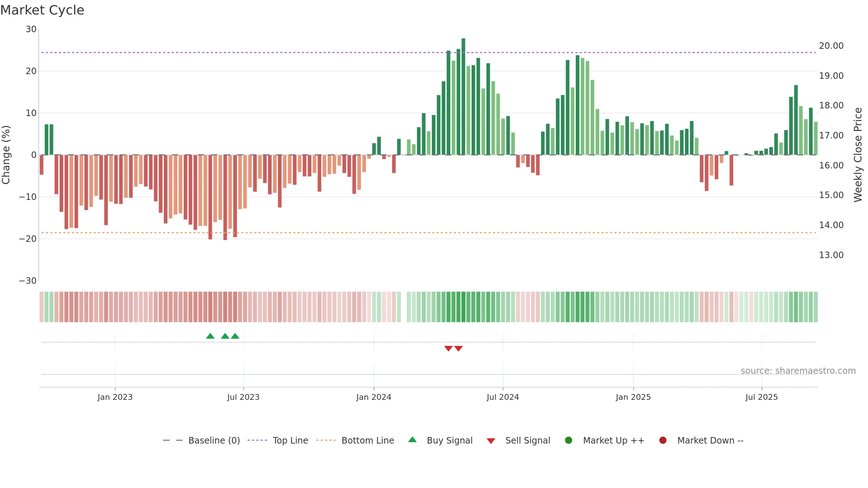
Task: Toggle the Market Up ++ legend entry
Action: pyautogui.click(x=605, y=440)
